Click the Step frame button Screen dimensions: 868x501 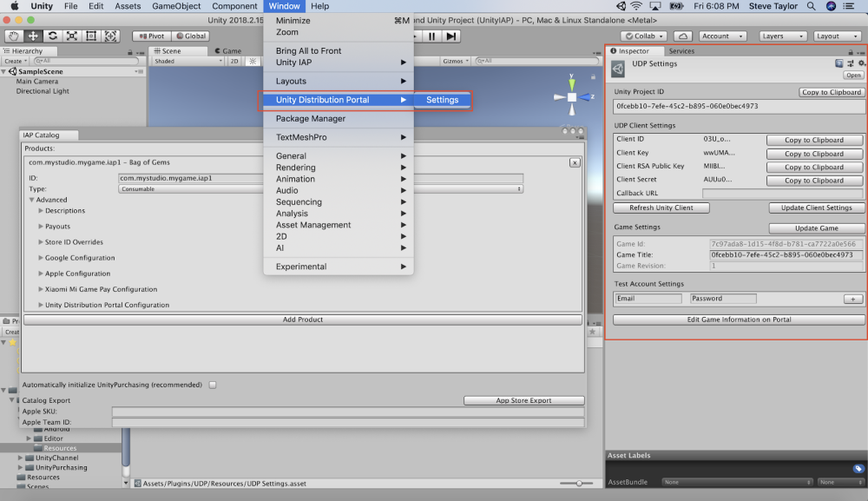coord(451,36)
